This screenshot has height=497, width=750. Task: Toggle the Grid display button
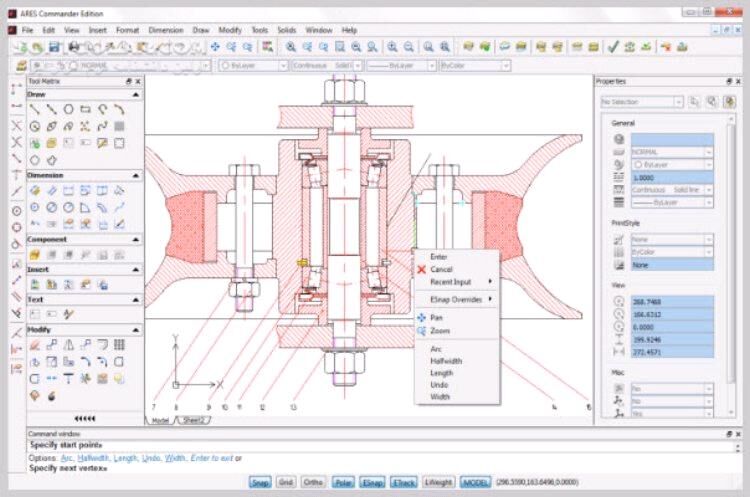288,483
